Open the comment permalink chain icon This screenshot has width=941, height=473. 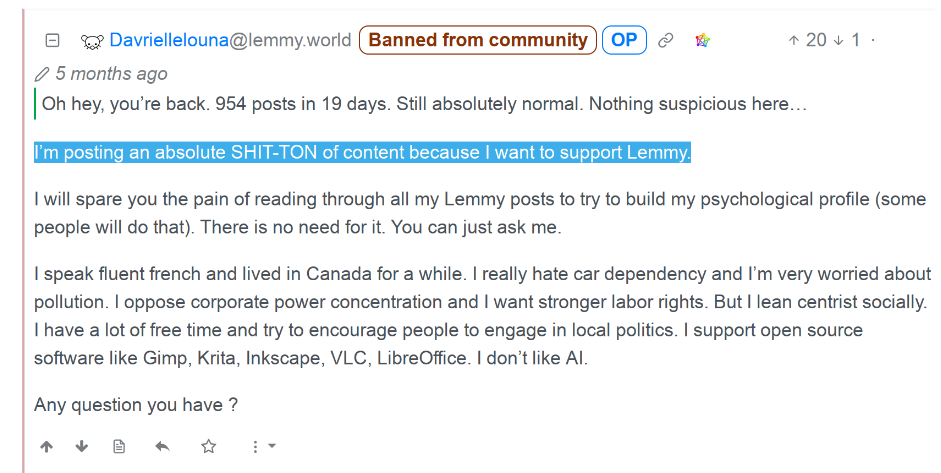click(x=666, y=41)
